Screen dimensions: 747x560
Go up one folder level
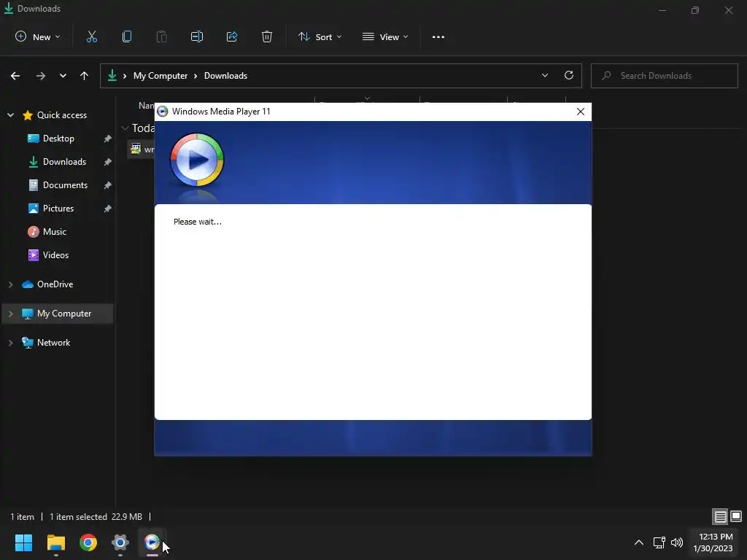85,76
